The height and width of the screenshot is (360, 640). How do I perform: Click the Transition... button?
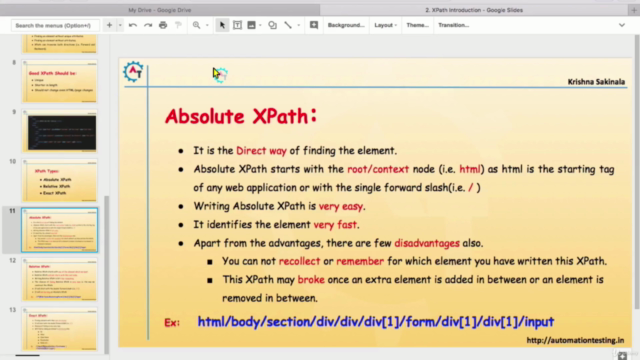tap(453, 25)
